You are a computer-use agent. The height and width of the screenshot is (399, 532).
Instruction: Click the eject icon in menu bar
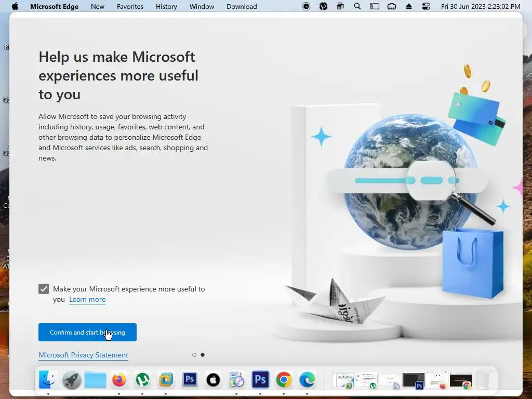pos(409,6)
